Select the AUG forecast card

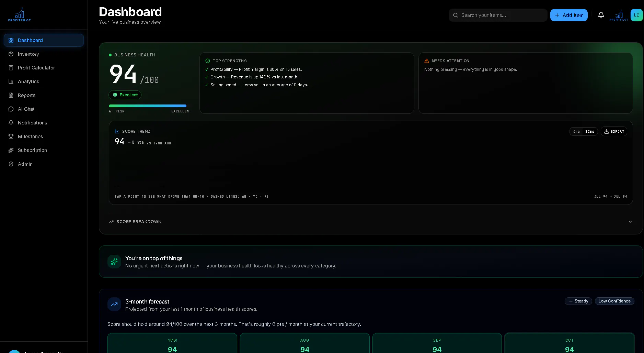pyautogui.click(x=305, y=343)
